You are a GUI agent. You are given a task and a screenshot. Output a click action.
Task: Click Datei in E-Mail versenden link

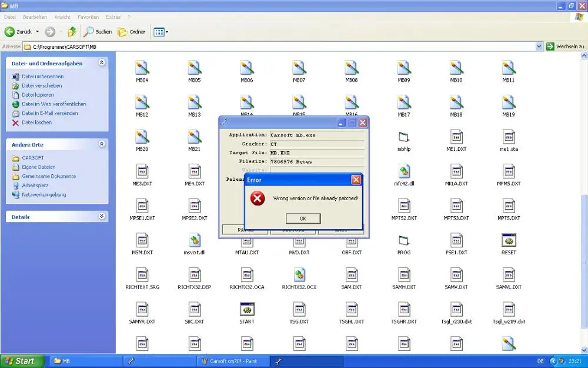click(50, 113)
